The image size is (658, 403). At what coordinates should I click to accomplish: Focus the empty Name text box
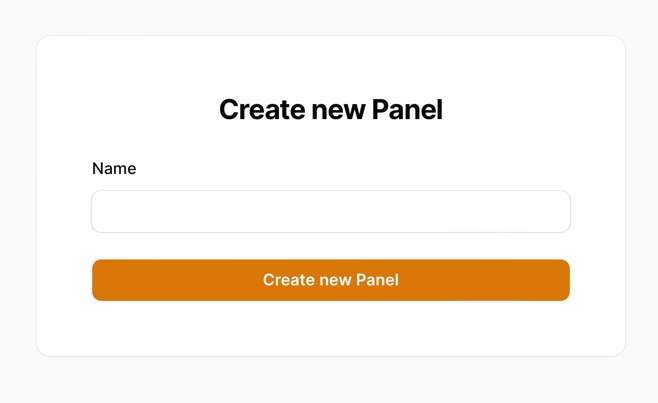(x=330, y=212)
